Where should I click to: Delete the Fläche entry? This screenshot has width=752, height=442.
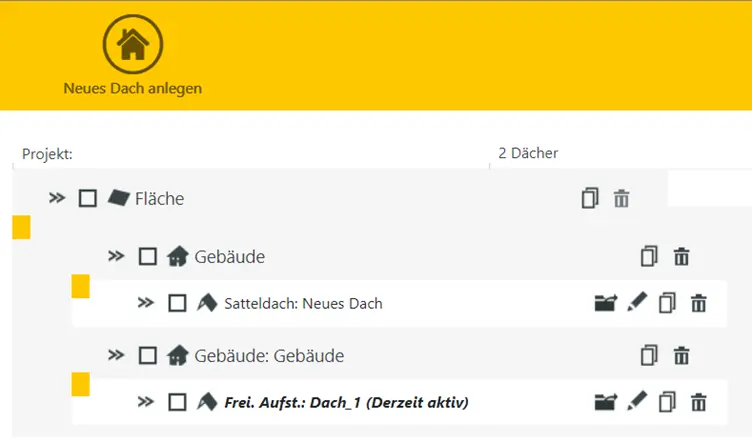pos(622,198)
